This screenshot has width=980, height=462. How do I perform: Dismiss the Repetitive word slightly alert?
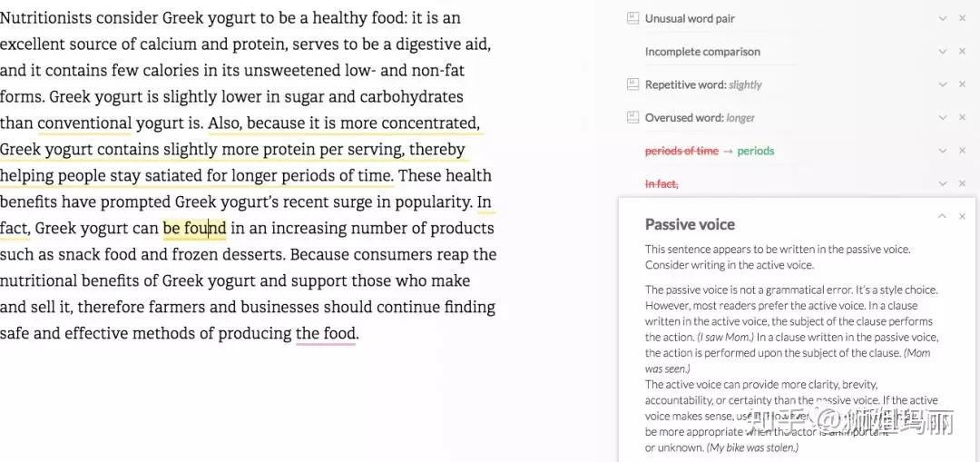click(x=962, y=84)
